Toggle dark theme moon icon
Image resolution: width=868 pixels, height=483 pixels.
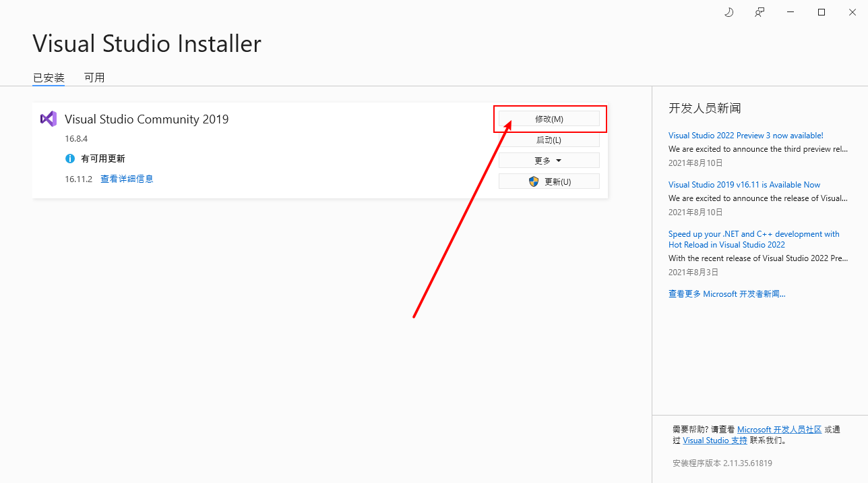[728, 12]
